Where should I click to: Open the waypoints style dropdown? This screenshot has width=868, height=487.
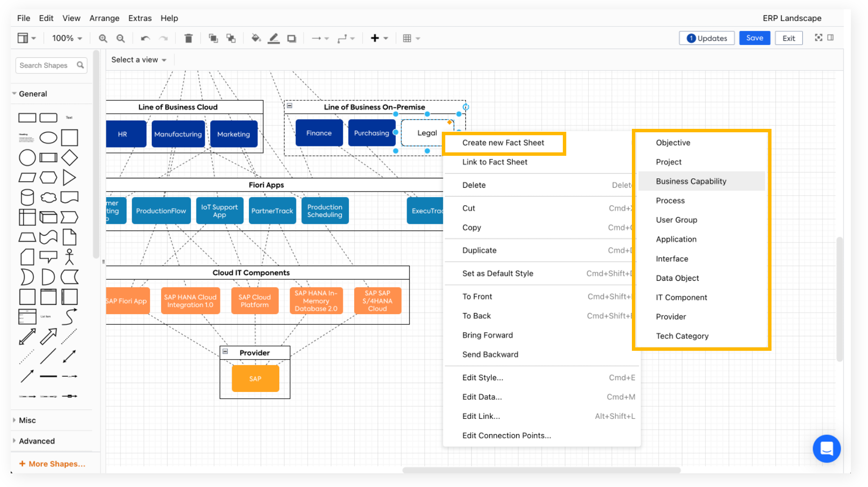346,38
